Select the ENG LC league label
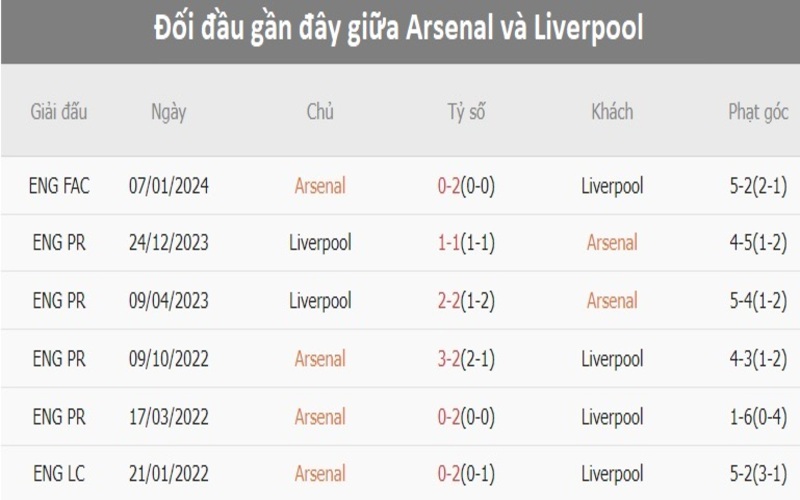 point(60,474)
